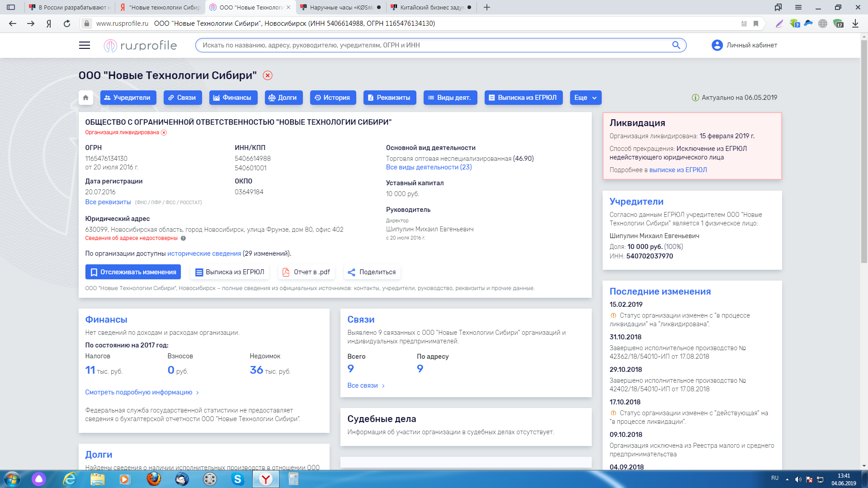This screenshot has height=488, width=868.
Task: Open the Windows Start menu
Action: tap(12, 479)
